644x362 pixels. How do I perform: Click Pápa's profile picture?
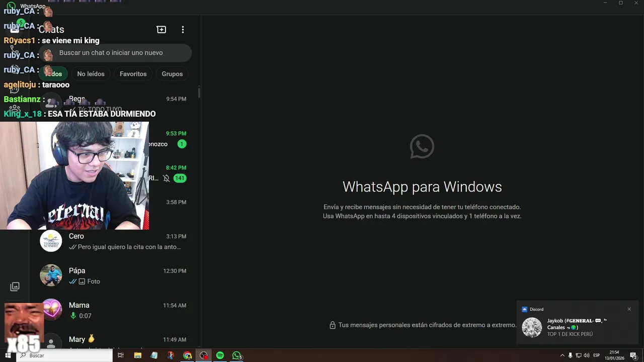(51, 276)
